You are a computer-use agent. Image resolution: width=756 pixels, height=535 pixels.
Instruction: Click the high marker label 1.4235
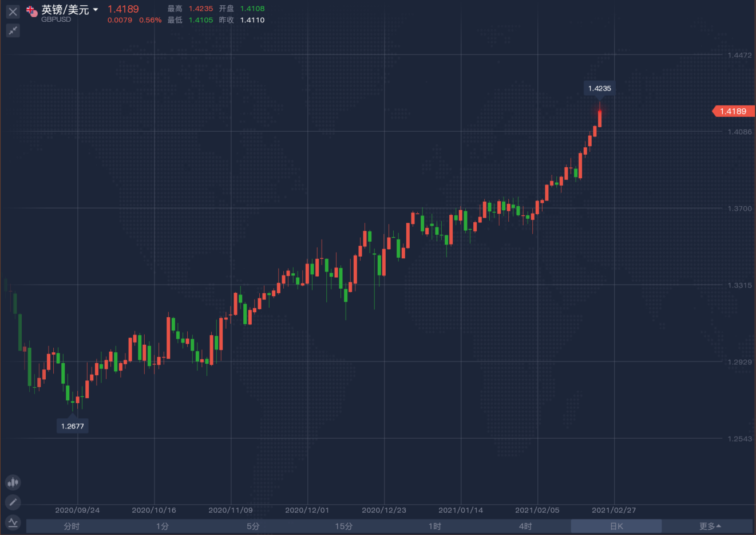click(600, 88)
